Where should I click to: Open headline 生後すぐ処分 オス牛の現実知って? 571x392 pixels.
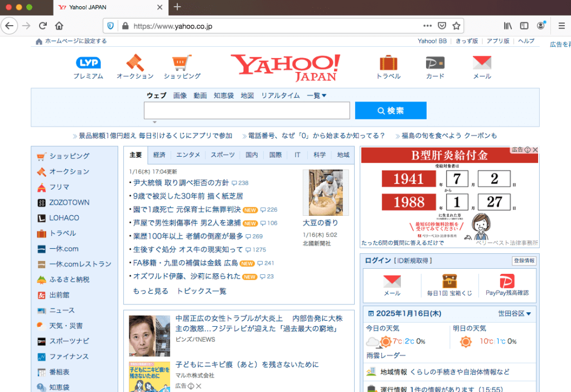(188, 250)
